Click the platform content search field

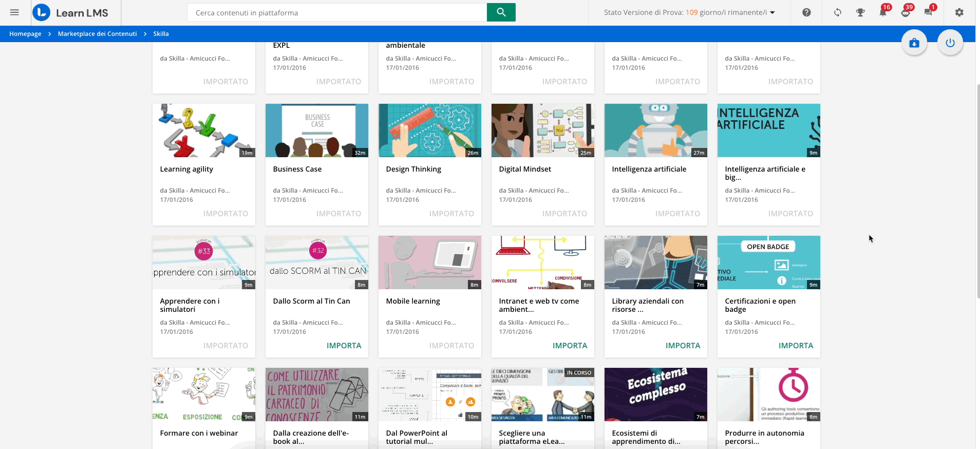[x=337, y=12]
